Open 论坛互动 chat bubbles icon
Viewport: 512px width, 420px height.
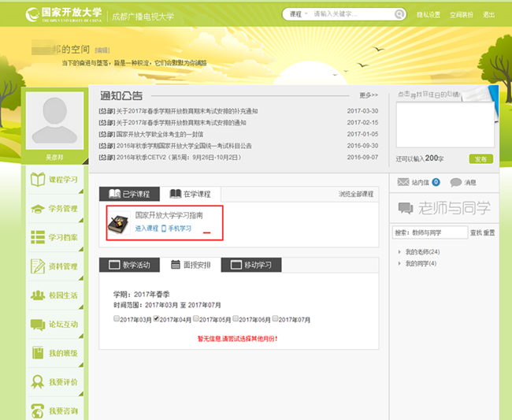click(x=38, y=325)
